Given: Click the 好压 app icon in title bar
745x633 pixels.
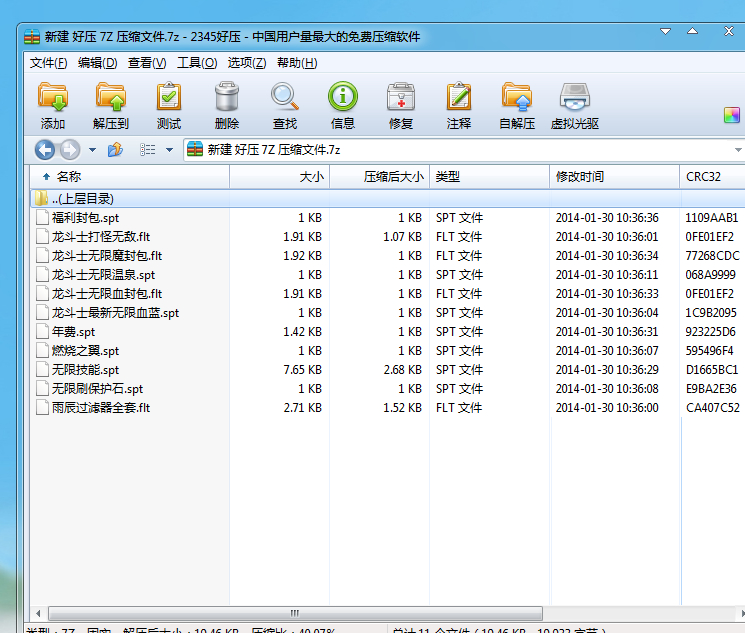Looking at the screenshot, I should coord(32,37).
